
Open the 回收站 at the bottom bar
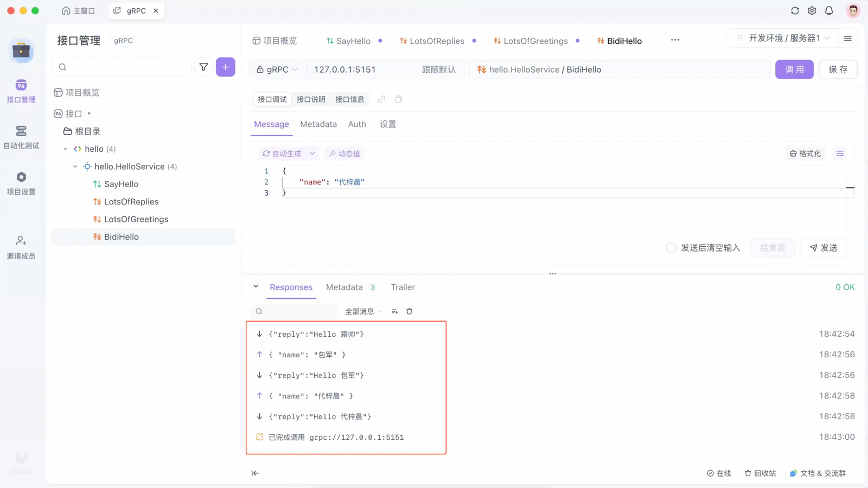pos(760,473)
